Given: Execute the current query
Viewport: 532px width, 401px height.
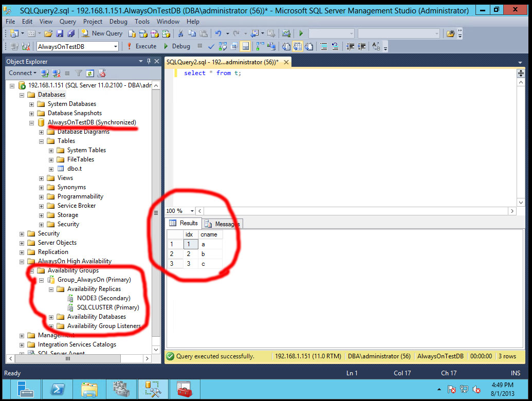Looking at the screenshot, I should point(142,46).
